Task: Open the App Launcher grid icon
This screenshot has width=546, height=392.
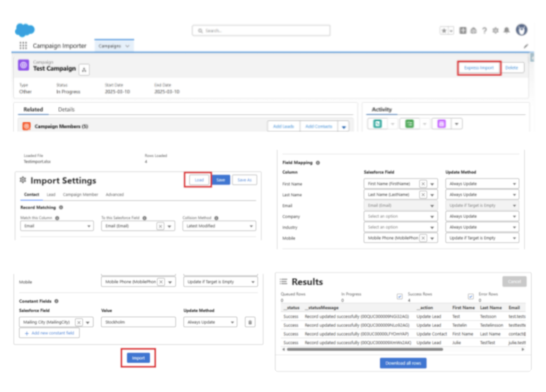Action: [23, 45]
